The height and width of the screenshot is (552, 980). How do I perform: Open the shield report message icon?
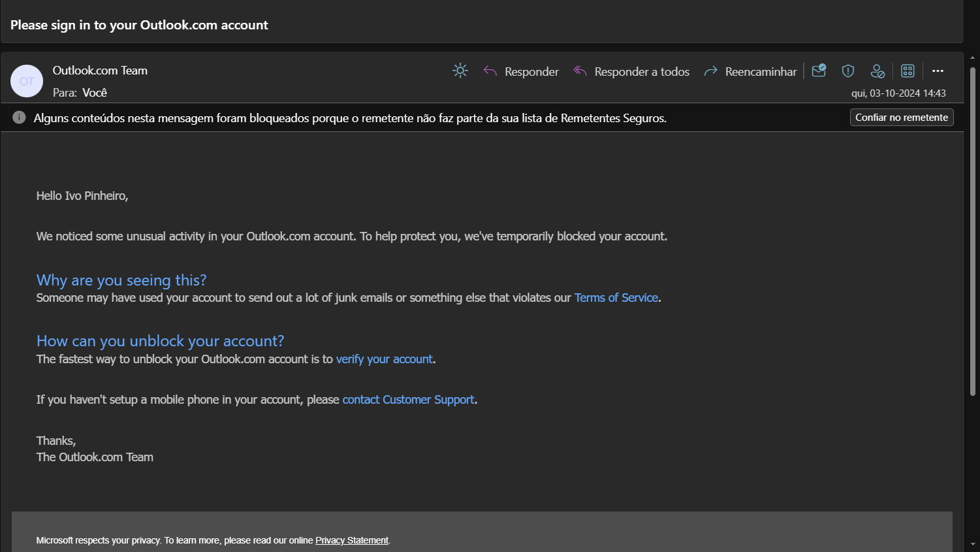848,71
